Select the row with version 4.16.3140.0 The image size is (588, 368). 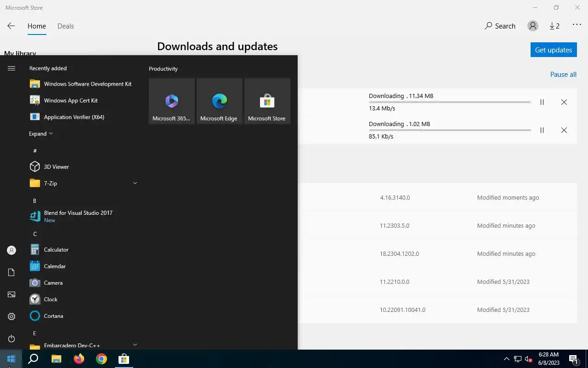[x=437, y=197]
